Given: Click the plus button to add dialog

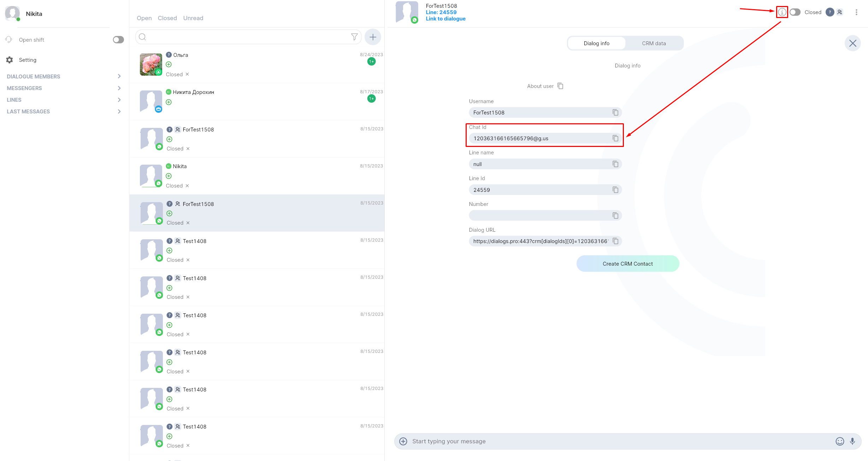Looking at the screenshot, I should coord(373,37).
